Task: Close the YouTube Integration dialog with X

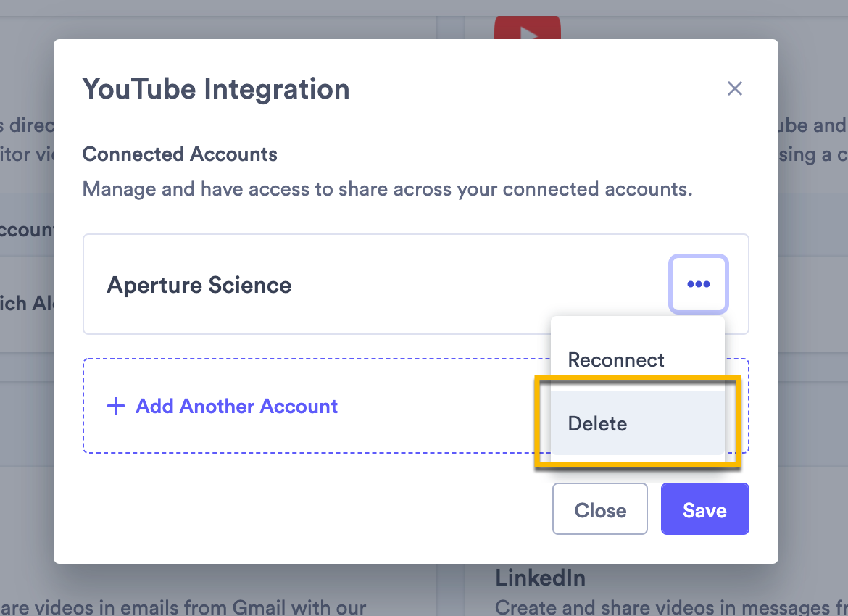Action: 734,88
